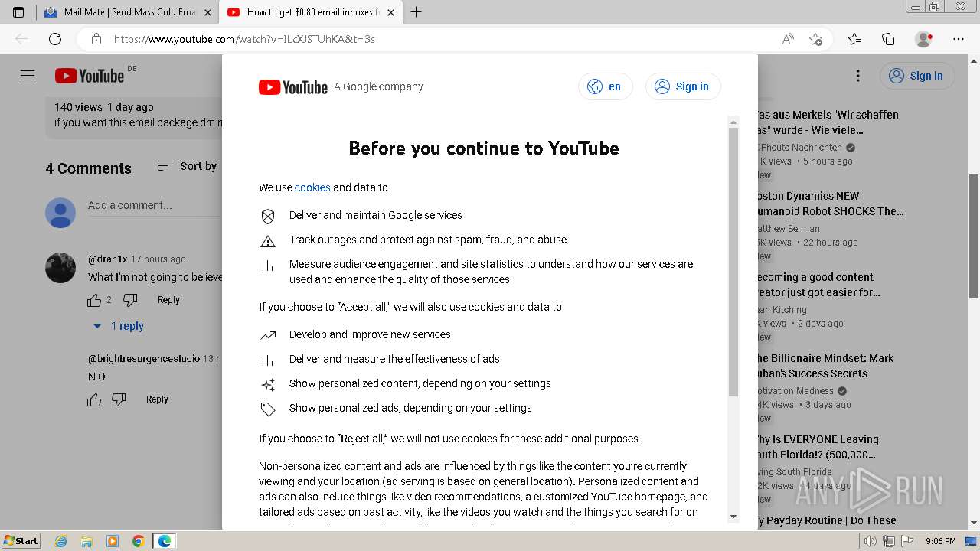
Task: Close the YouTube video tab
Action: (x=390, y=12)
